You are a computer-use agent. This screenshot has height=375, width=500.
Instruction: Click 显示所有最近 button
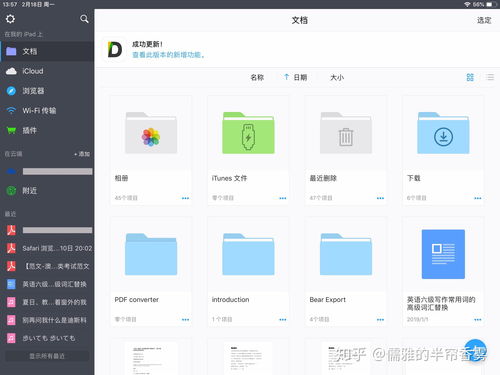(47, 356)
